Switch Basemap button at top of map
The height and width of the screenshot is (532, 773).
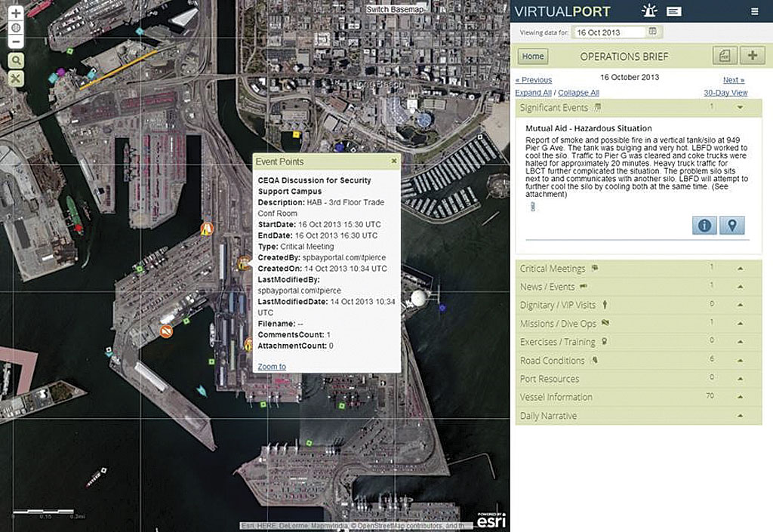tap(395, 9)
